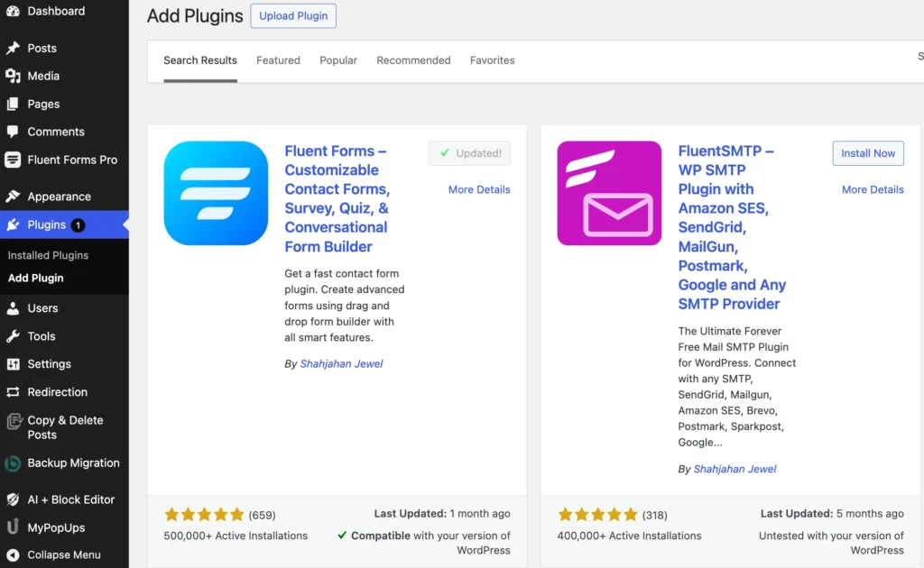The image size is (924, 568).
Task: Switch to the Featured tab
Action: click(x=278, y=60)
